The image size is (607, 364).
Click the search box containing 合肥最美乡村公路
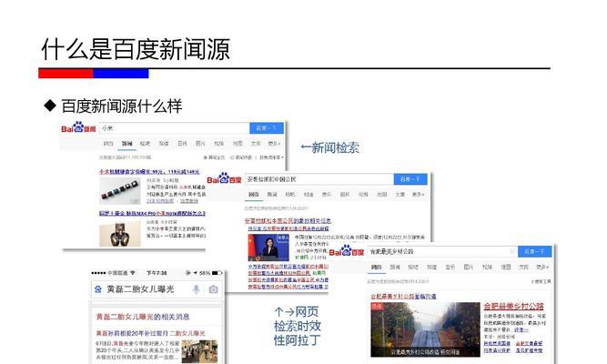[x=442, y=251]
